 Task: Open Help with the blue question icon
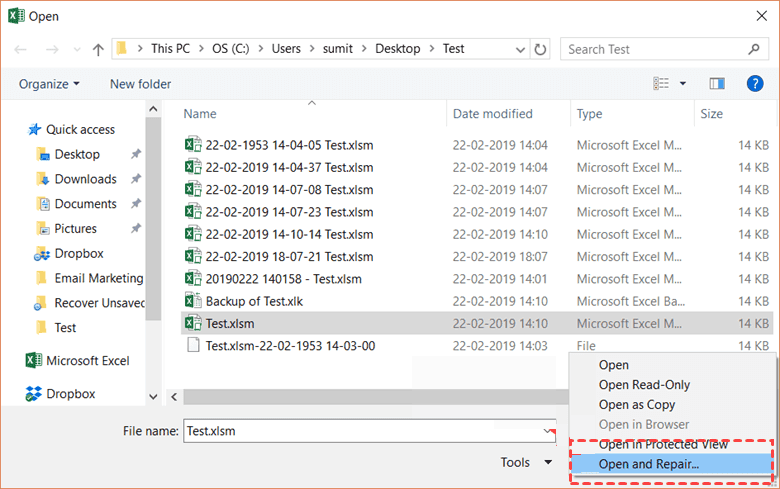tap(755, 84)
